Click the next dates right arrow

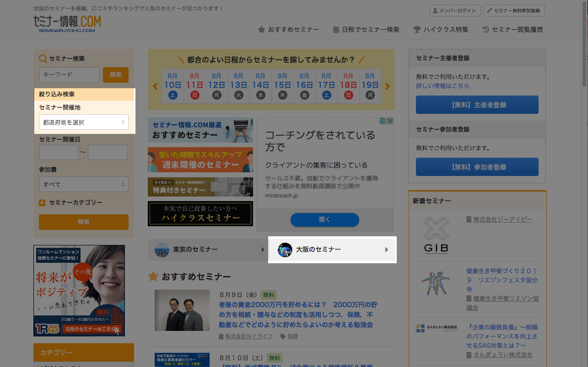click(388, 86)
